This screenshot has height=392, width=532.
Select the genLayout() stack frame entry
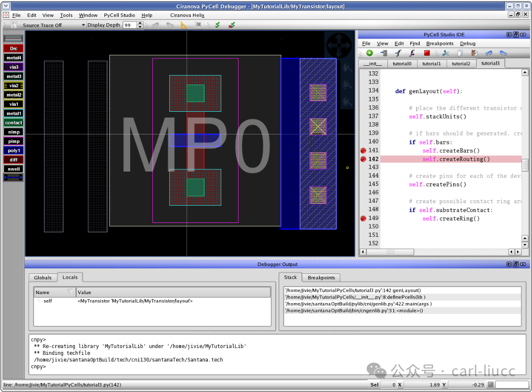(402, 290)
